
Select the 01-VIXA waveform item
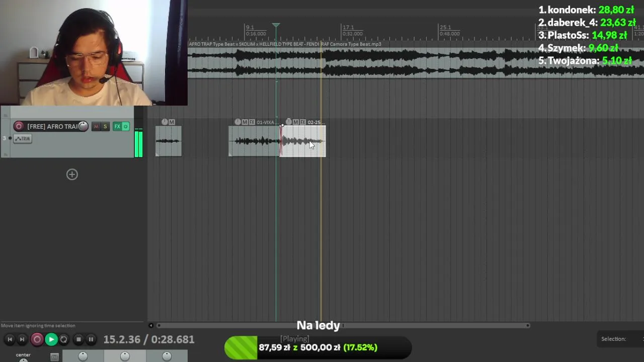point(254,141)
